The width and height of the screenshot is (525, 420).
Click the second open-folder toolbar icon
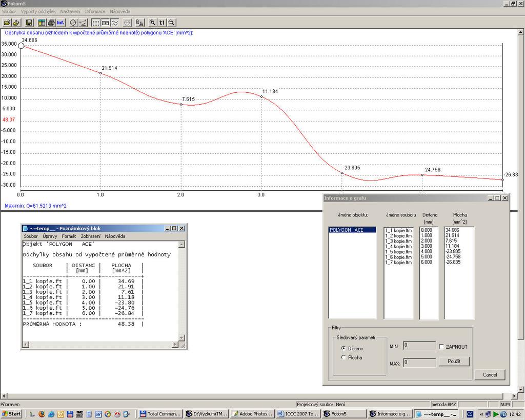point(16,23)
